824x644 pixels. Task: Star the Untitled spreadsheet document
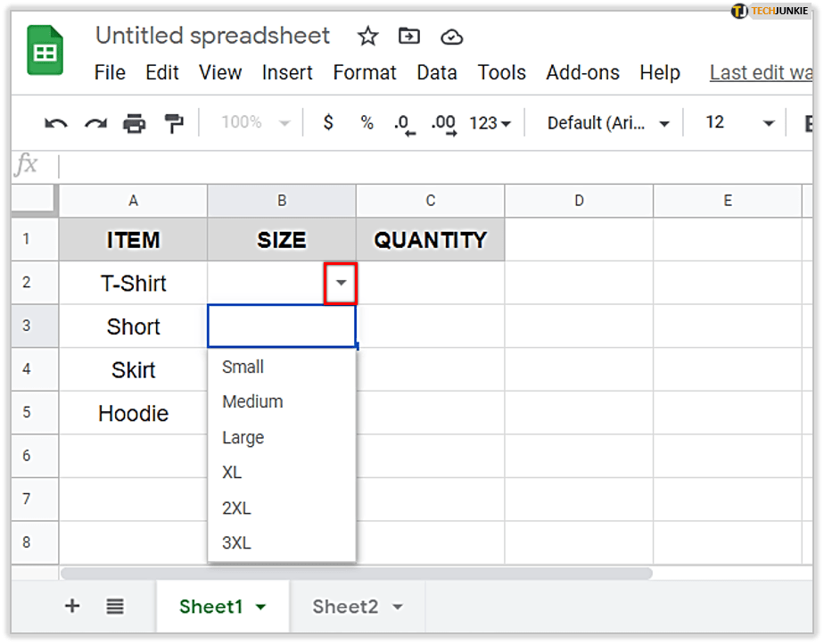click(367, 37)
